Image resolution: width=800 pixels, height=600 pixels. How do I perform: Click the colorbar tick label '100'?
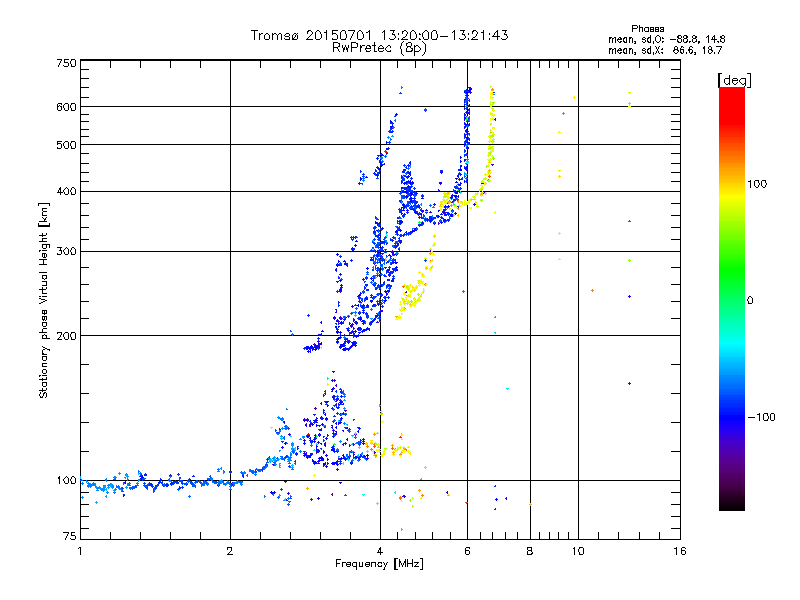[757, 184]
